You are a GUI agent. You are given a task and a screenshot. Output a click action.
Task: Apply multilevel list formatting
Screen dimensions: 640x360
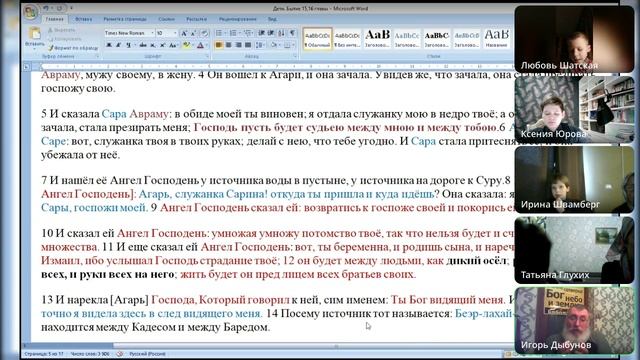[248, 33]
